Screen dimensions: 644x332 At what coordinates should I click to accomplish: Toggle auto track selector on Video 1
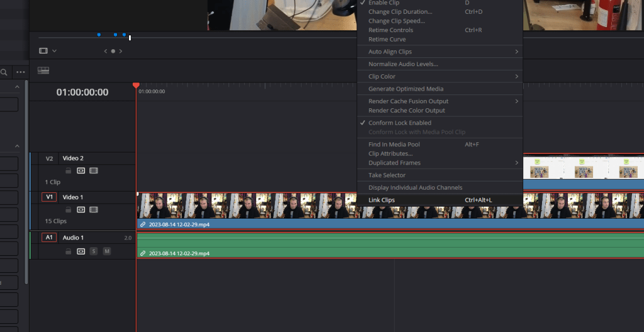(x=81, y=210)
